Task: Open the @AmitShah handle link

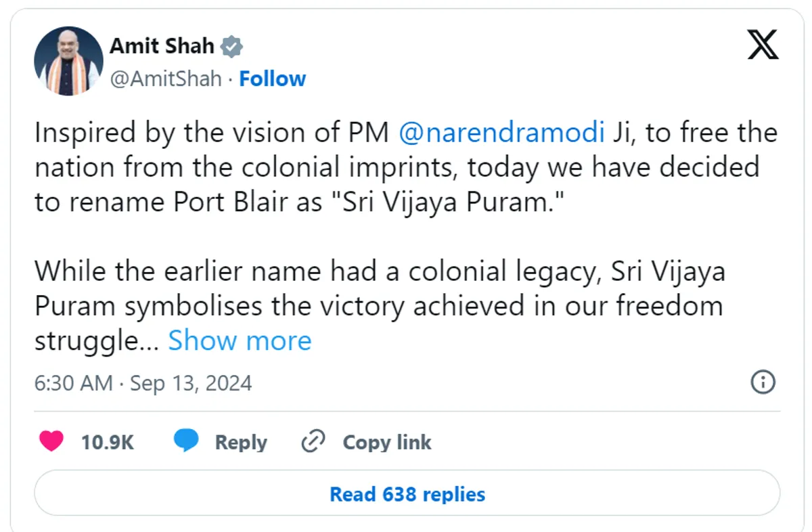Action: pyautogui.click(x=166, y=79)
